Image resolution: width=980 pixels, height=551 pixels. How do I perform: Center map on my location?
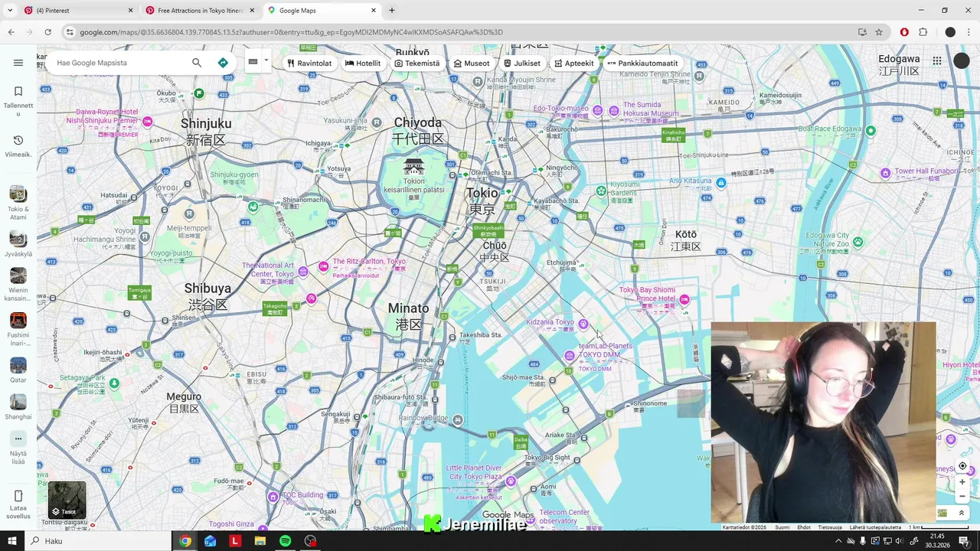tap(962, 466)
